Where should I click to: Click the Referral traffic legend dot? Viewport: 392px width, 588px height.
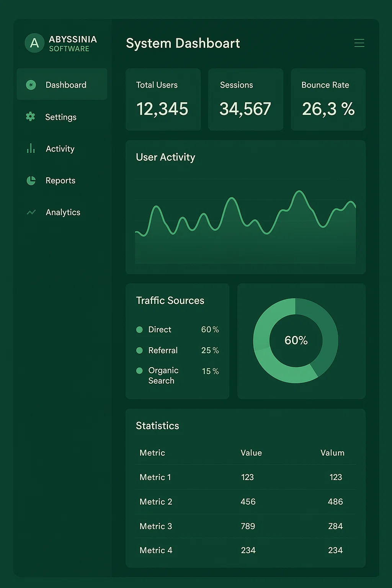[x=140, y=350]
